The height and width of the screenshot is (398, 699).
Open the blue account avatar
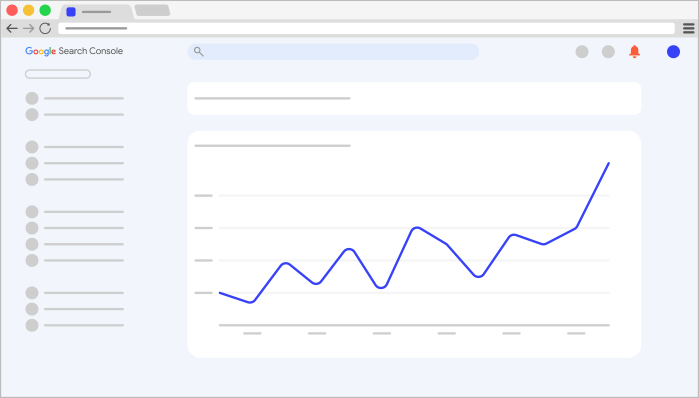point(673,52)
